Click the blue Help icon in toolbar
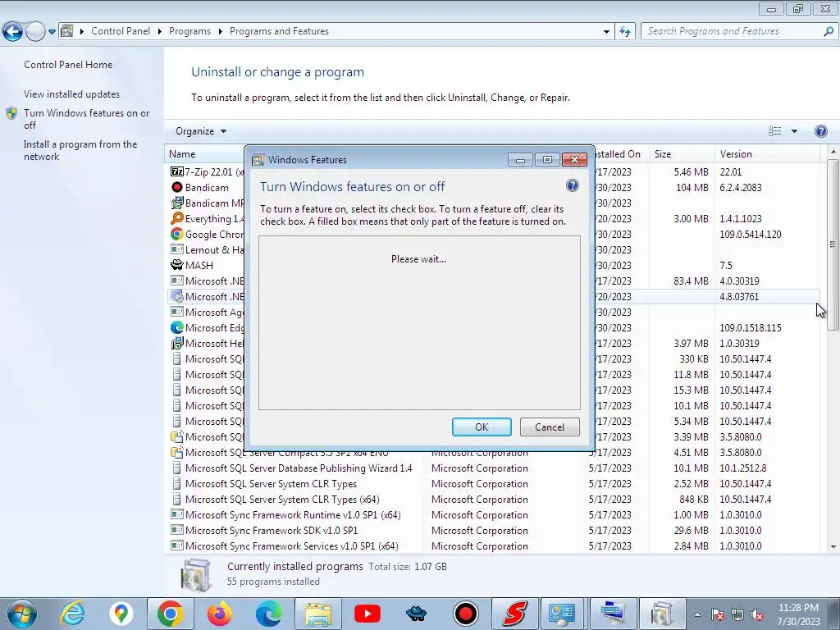 820,131
